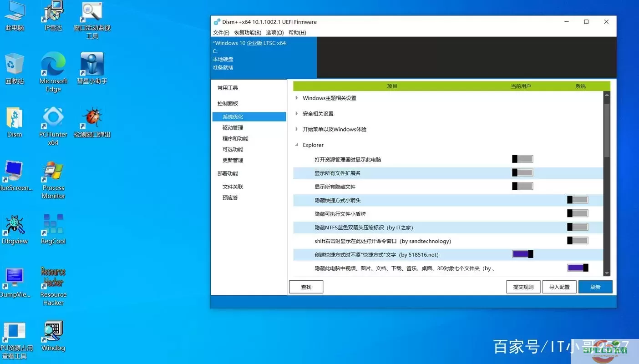
Task: Disable 隐藏此电脑中七个文件夹 switch
Action: click(x=578, y=268)
